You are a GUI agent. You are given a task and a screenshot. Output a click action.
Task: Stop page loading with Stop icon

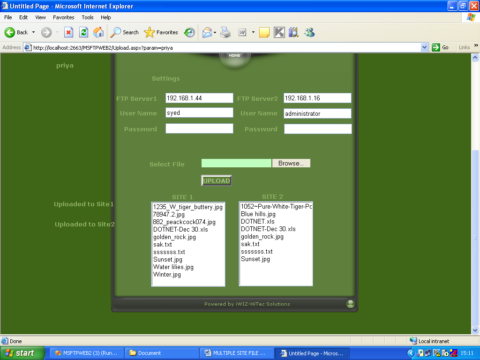click(x=69, y=32)
